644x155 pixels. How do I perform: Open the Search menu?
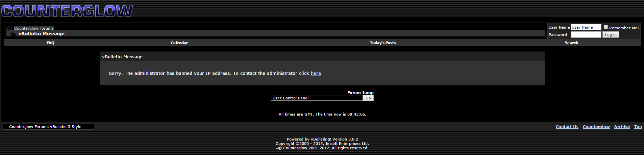(571, 43)
